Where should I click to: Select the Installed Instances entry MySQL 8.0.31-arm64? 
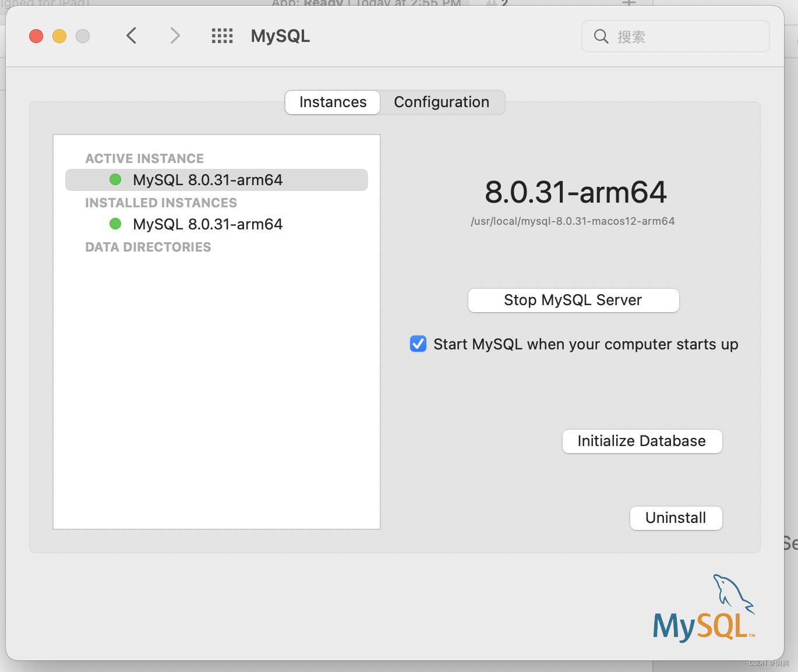pyautogui.click(x=208, y=224)
